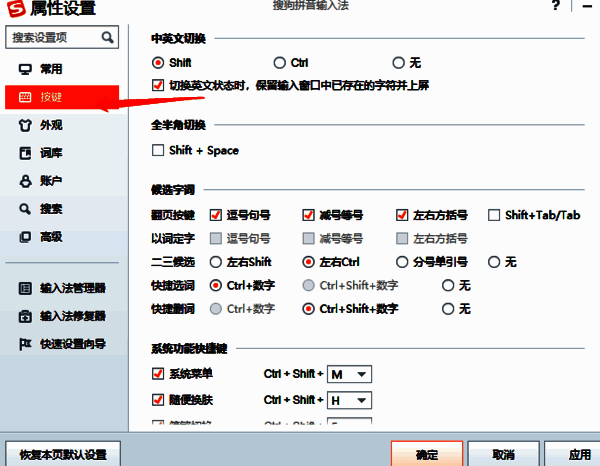Open the 常用 settings tab
600x466 pixels.
(62, 69)
